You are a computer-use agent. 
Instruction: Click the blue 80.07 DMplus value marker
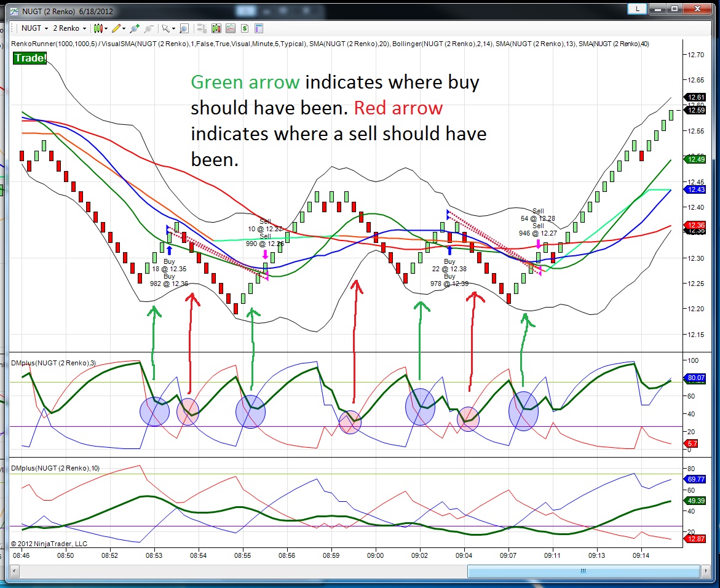695,378
